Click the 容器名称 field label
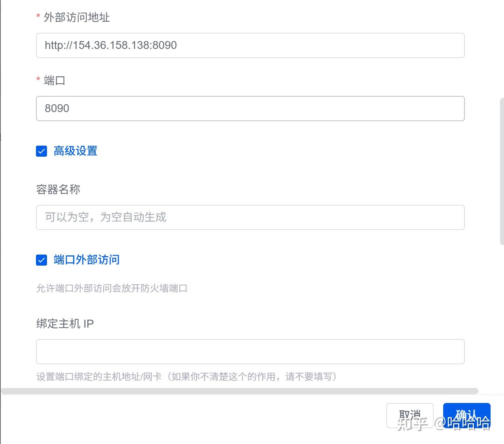 click(x=58, y=189)
